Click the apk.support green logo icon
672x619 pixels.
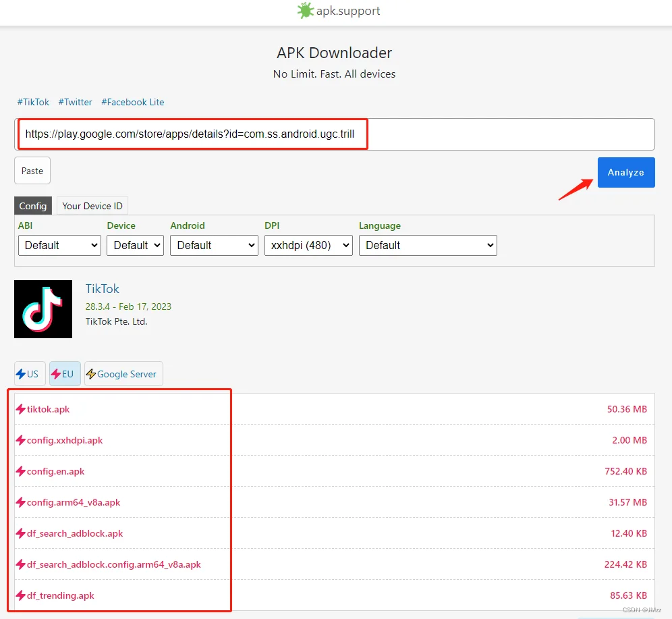click(x=306, y=11)
